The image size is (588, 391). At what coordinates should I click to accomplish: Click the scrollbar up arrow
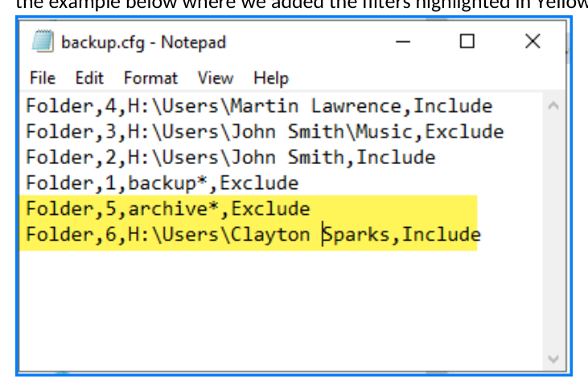coord(553,106)
